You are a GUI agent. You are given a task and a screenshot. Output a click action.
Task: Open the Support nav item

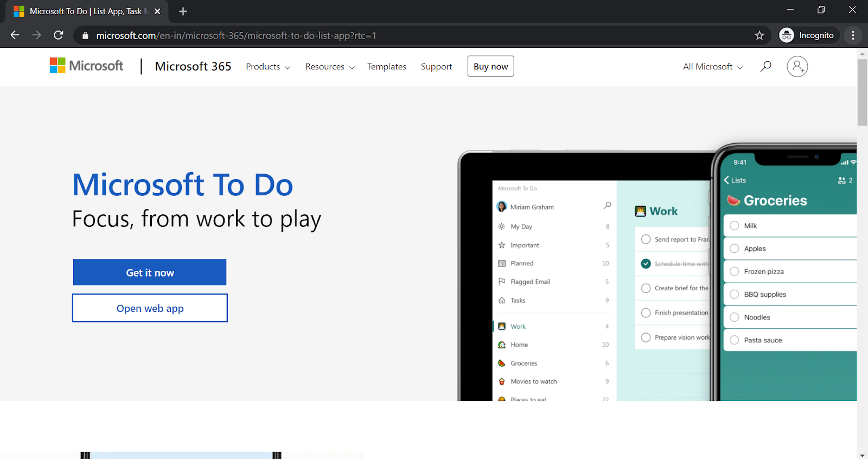coord(436,67)
